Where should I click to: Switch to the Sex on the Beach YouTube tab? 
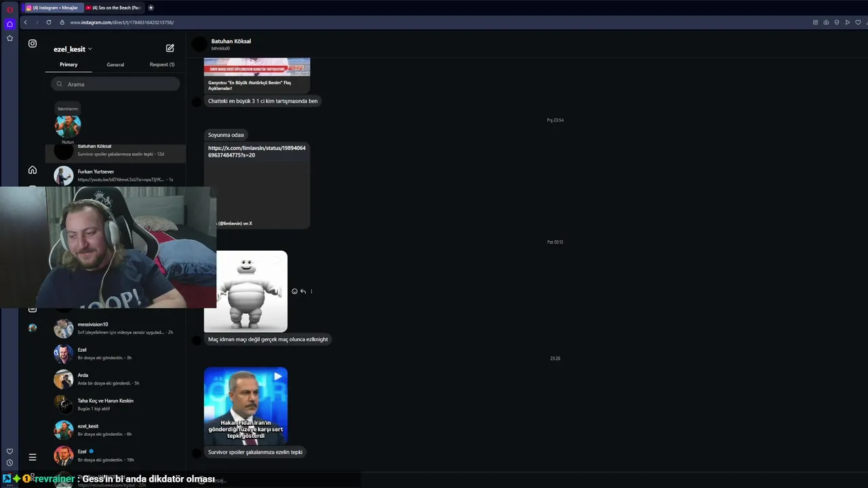tap(114, 7)
